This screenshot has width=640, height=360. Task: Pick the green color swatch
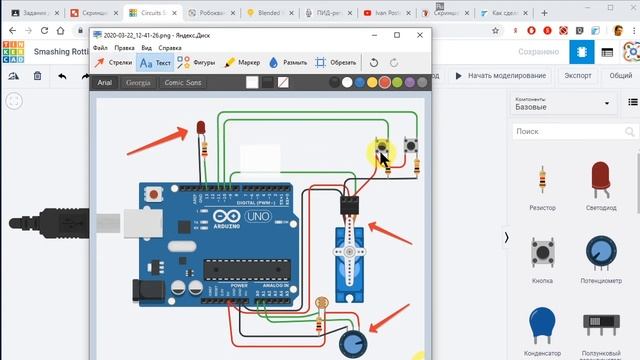click(397, 82)
